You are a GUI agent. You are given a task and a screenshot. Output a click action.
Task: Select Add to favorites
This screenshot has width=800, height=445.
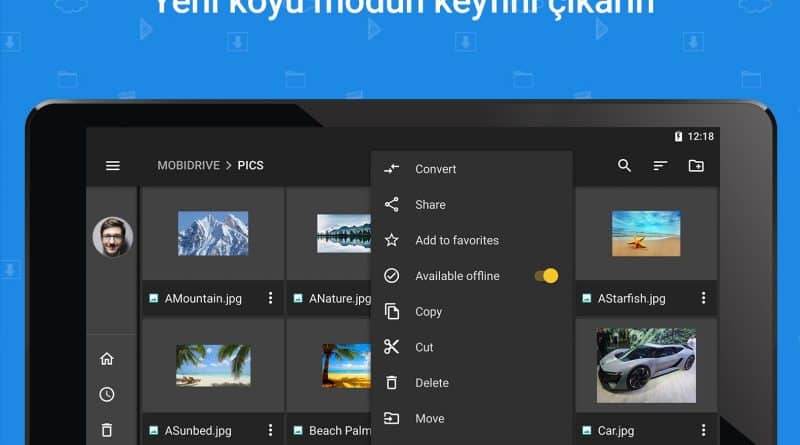pyautogui.click(x=471, y=240)
